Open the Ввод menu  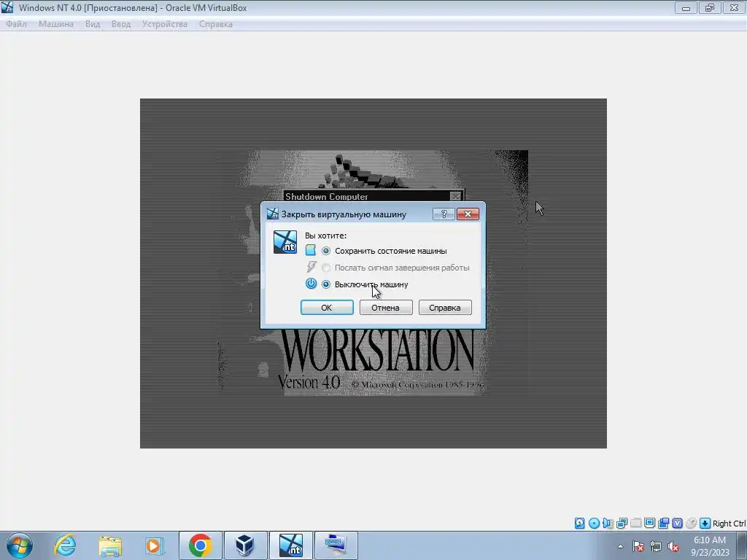[x=121, y=24]
